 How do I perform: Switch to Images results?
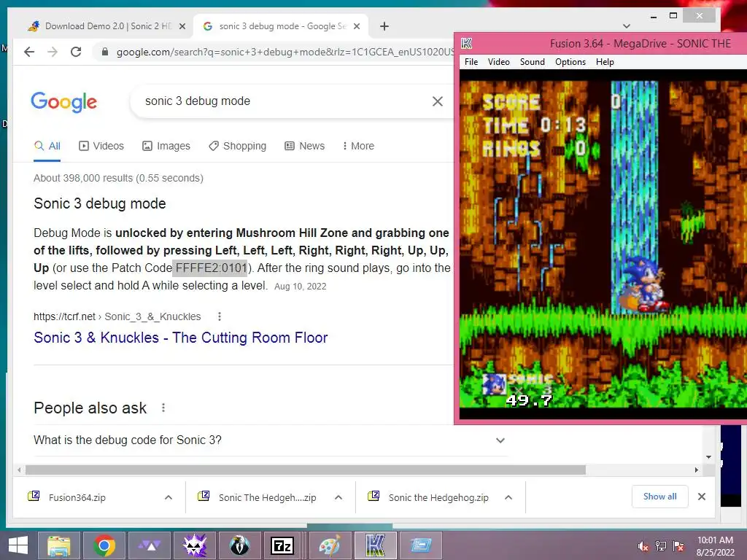(166, 146)
